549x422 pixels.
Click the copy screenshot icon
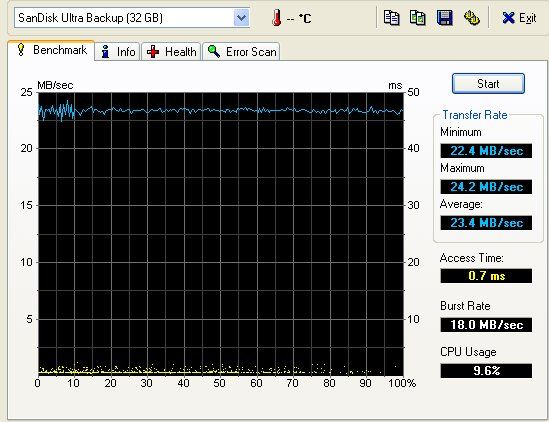[417, 18]
